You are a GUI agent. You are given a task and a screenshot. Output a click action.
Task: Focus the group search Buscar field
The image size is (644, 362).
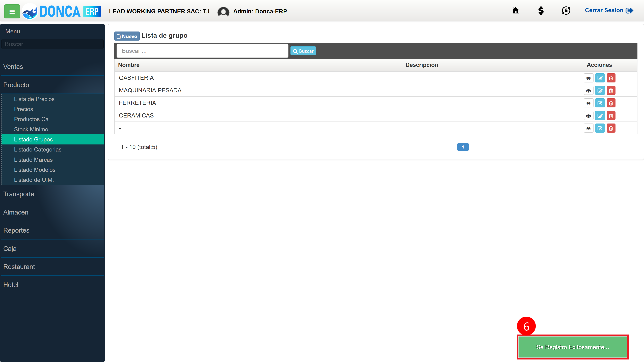(x=202, y=51)
